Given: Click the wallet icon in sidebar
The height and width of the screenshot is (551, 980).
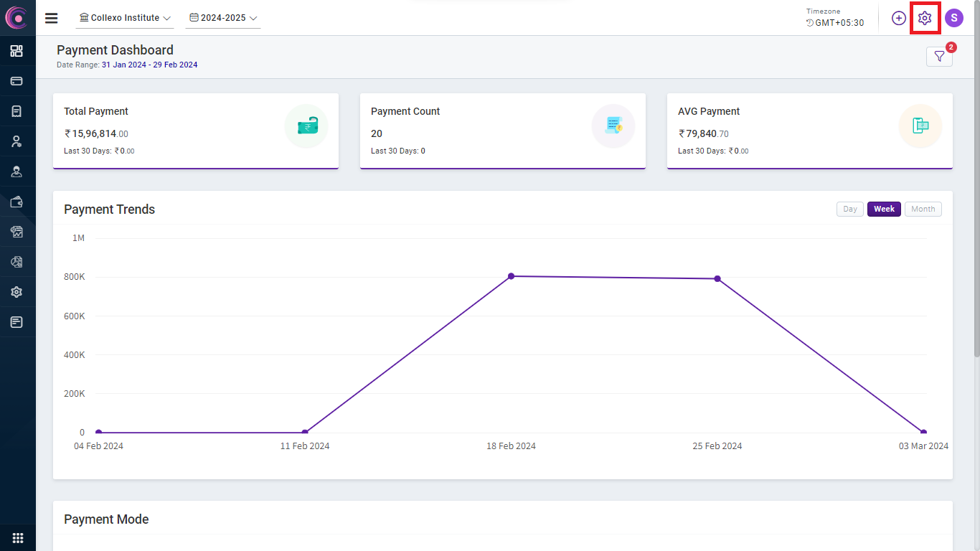Looking at the screenshot, I should (17, 202).
